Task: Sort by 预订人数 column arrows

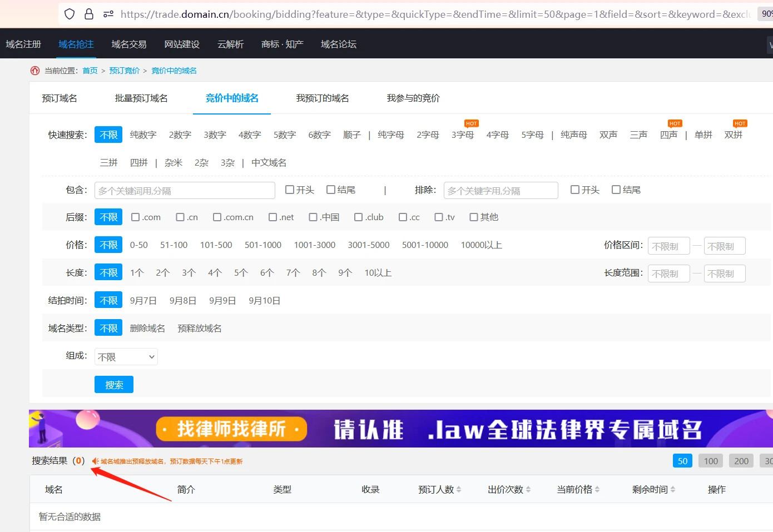Action: point(459,490)
